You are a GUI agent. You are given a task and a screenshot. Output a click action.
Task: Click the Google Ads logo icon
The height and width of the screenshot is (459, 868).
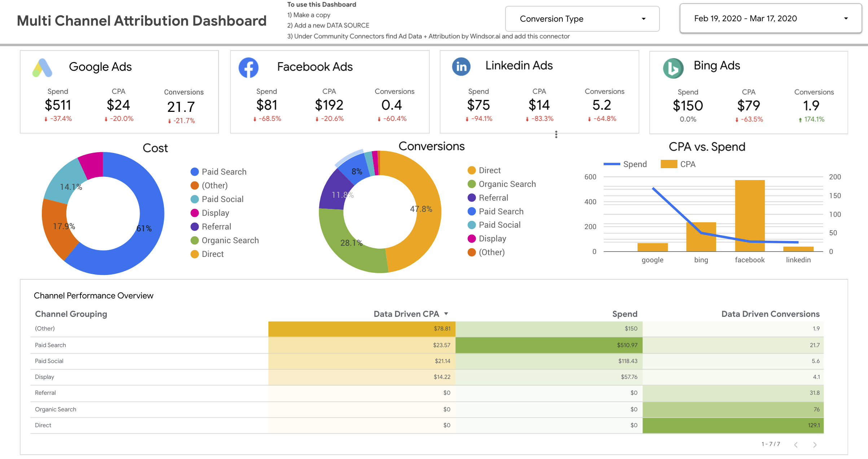click(43, 68)
